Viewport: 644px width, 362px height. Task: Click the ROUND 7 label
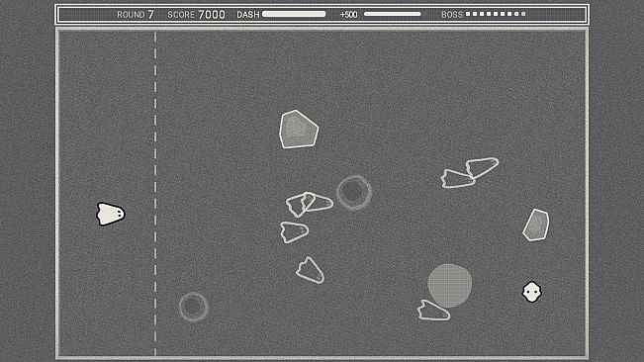(x=136, y=15)
